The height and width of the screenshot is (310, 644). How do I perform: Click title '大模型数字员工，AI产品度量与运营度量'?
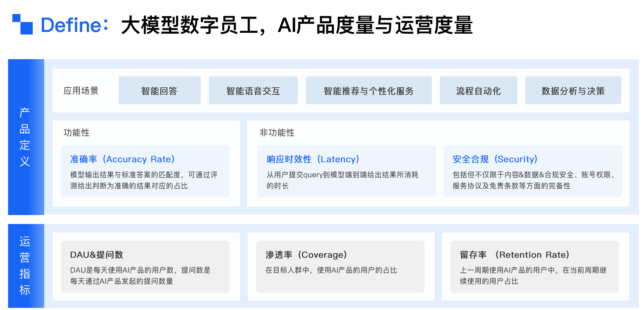click(x=297, y=25)
